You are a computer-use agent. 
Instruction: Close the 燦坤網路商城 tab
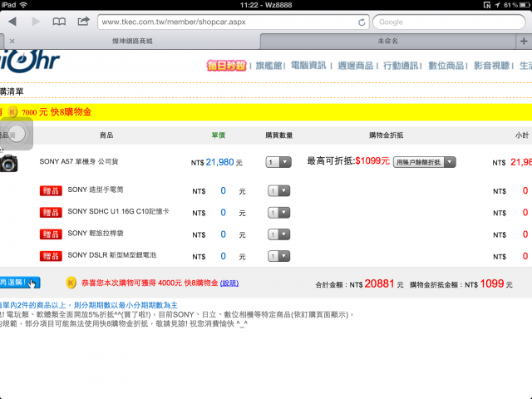pyautogui.click(x=12, y=41)
